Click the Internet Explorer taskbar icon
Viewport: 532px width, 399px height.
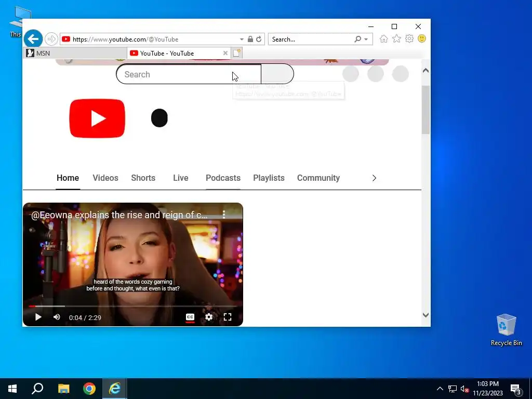coord(115,389)
